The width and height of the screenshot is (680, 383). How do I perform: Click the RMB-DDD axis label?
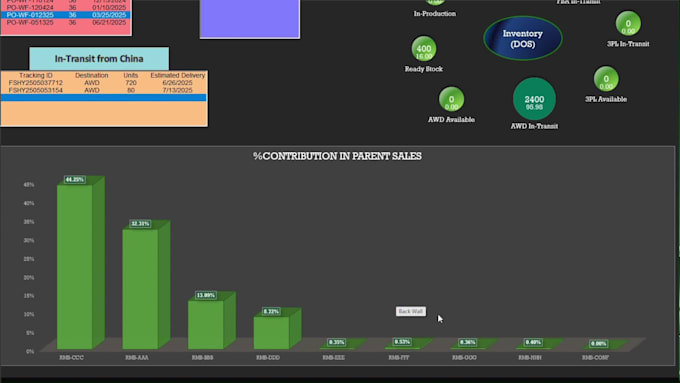(268, 357)
